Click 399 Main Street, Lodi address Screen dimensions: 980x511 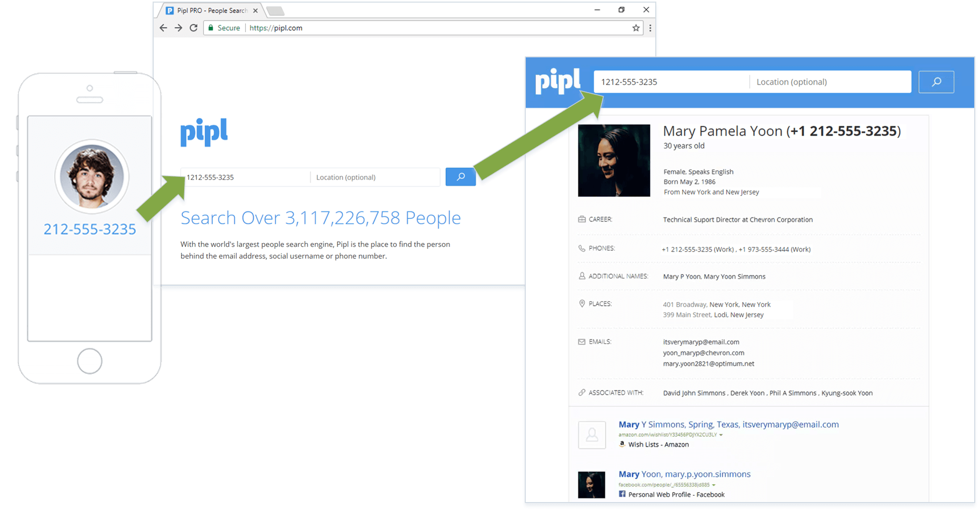click(713, 315)
